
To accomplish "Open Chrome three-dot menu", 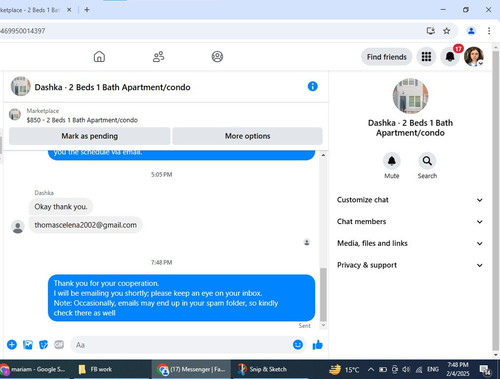I will tap(489, 31).
